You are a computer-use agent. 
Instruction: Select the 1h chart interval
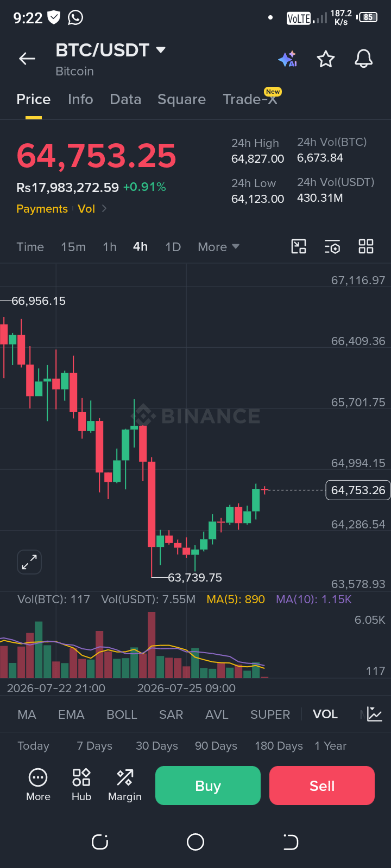point(110,247)
